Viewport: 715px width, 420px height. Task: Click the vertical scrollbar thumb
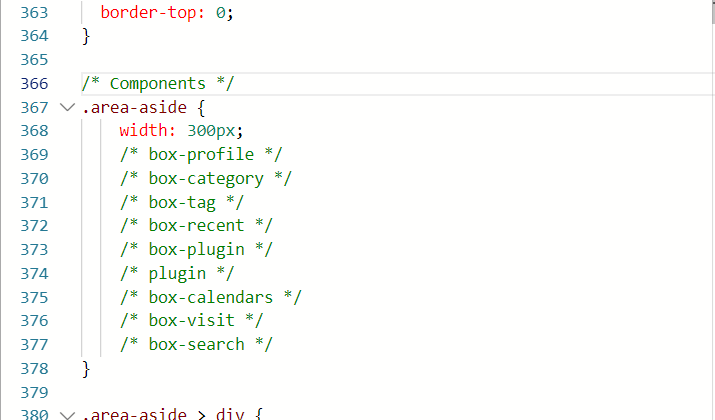(713, 12)
